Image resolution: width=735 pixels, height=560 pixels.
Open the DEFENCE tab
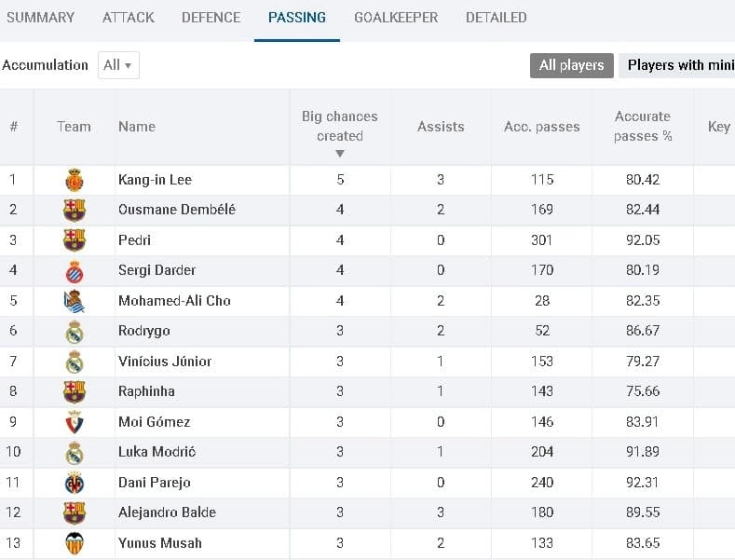point(211,18)
